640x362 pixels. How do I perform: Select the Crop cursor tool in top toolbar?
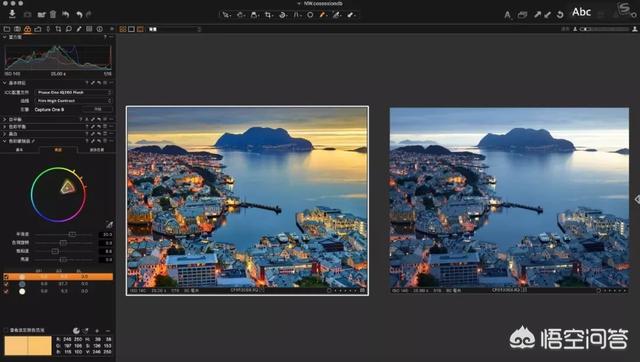point(268,15)
